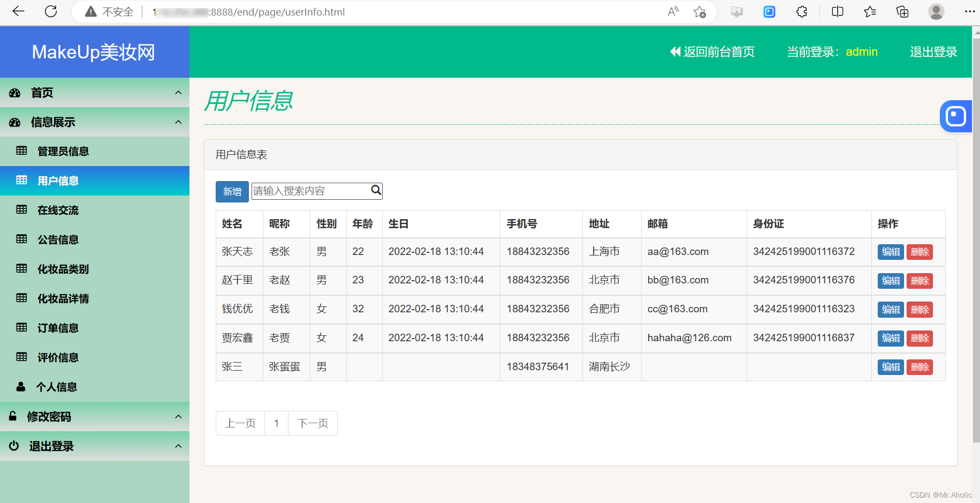This screenshot has width=980, height=503.
Task: Click the search magnifier icon
Action: pos(376,190)
